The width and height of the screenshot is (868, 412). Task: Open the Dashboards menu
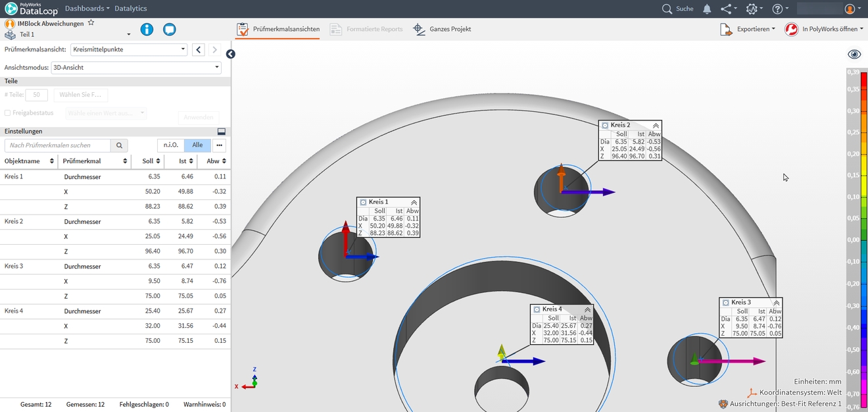[x=87, y=9]
